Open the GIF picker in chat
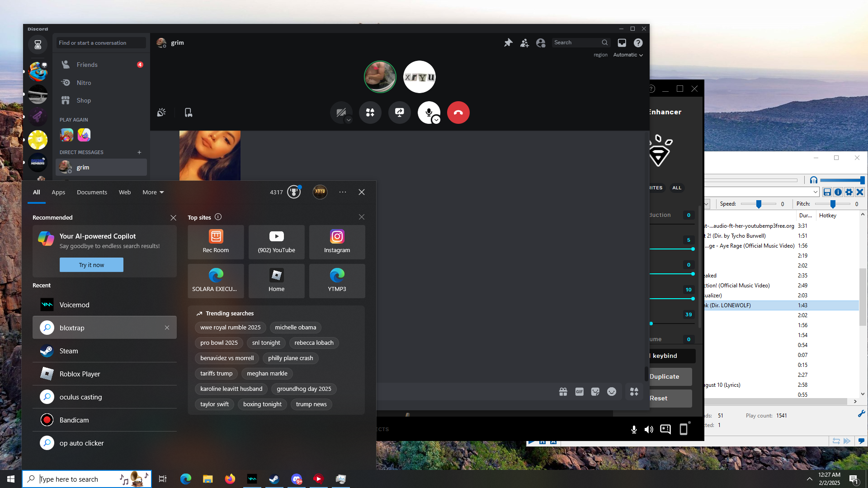This screenshot has width=868, height=488. (x=579, y=392)
